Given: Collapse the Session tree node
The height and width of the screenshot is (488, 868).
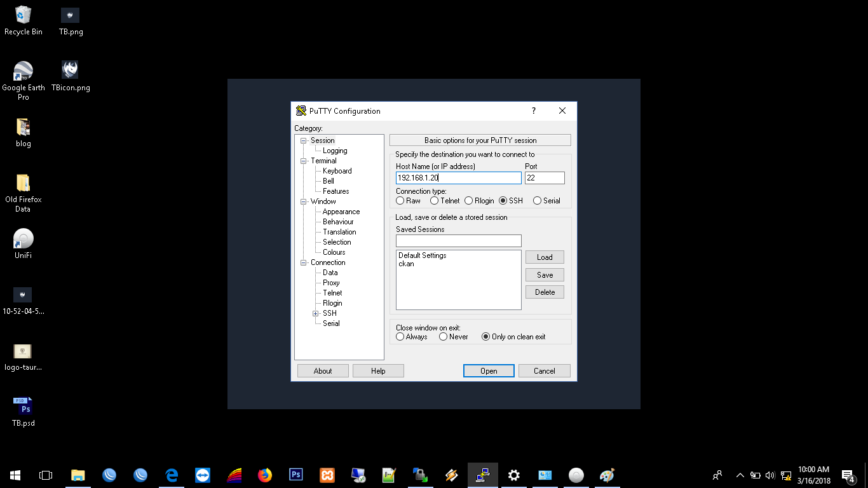Looking at the screenshot, I should (304, 140).
